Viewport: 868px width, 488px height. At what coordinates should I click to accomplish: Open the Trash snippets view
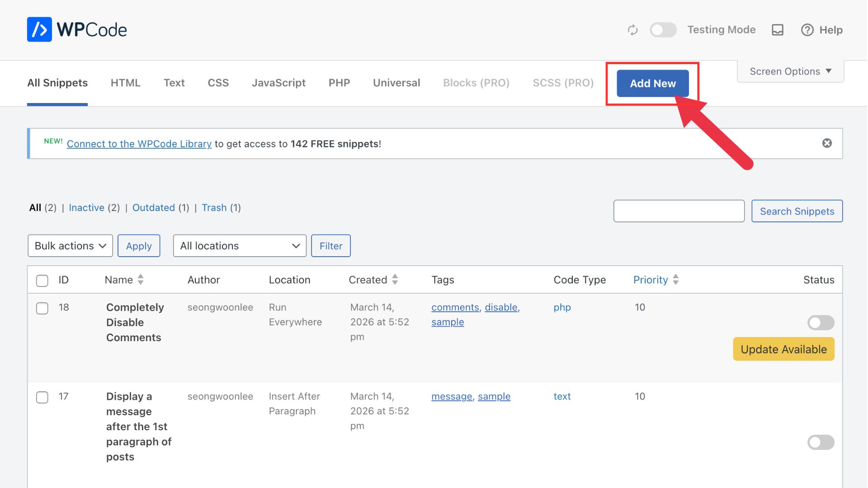pyautogui.click(x=214, y=207)
